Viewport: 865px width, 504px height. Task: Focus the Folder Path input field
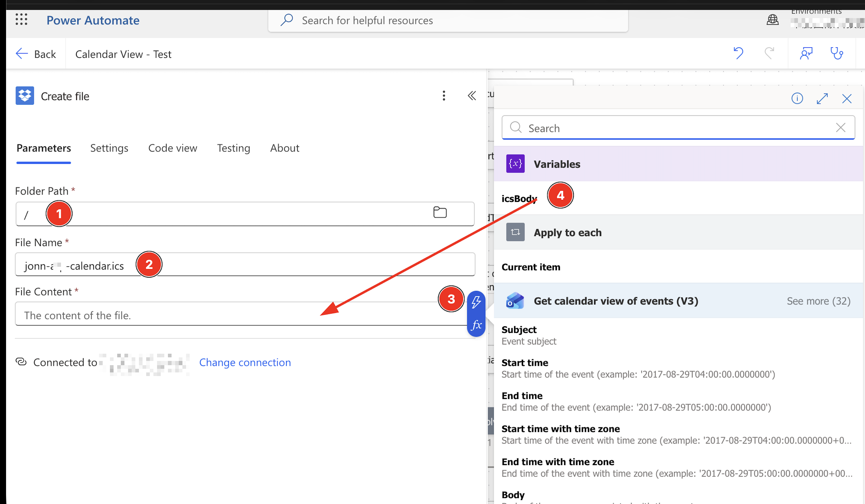point(245,214)
